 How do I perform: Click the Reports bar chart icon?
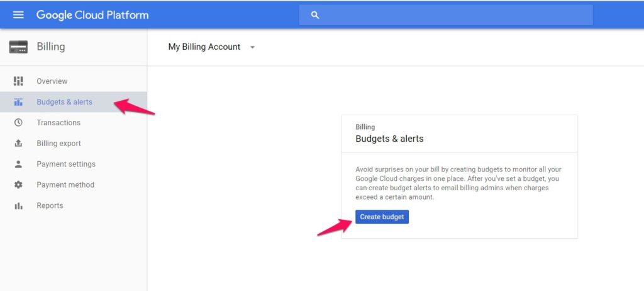pyautogui.click(x=18, y=206)
